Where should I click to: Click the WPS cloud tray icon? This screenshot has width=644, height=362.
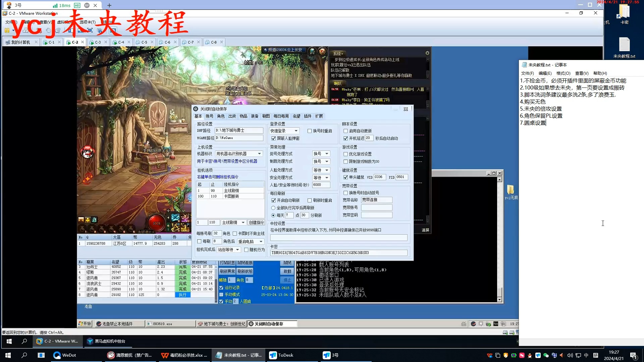click(x=490, y=355)
